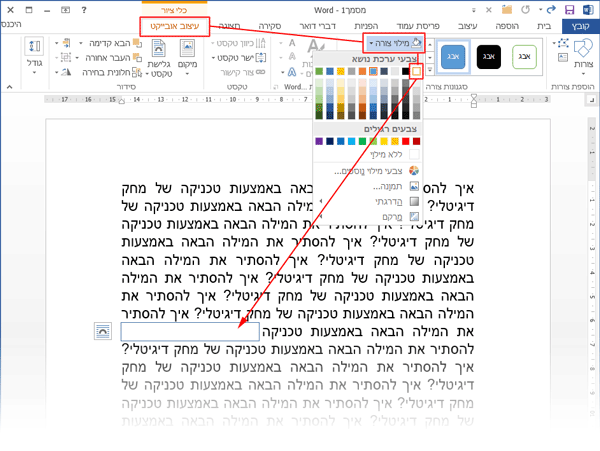The width and height of the screenshot is (600, 451).
Task: Open the Text Effects glowing A icon
Action: pyautogui.click(x=292, y=72)
